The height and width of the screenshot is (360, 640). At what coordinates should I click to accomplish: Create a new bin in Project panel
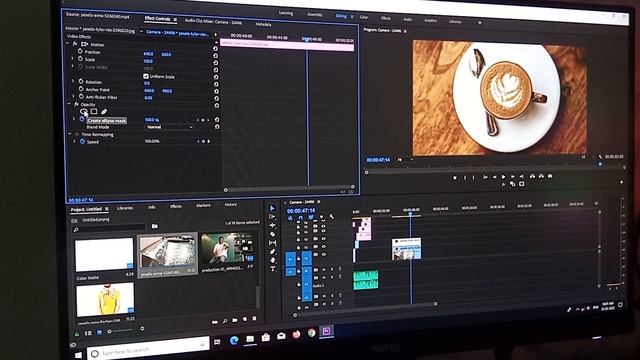pyautogui.click(x=235, y=320)
